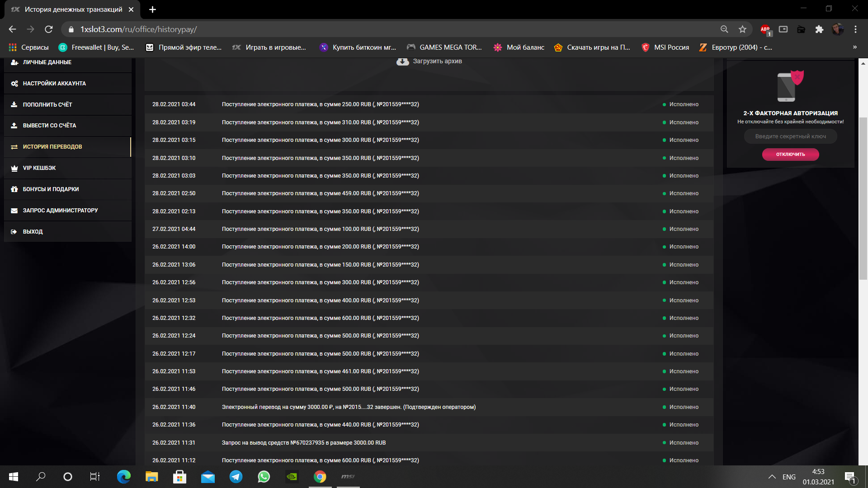Screen dimensions: 868x488
Task: Click the page reload icon
Action: pyautogui.click(x=49, y=29)
